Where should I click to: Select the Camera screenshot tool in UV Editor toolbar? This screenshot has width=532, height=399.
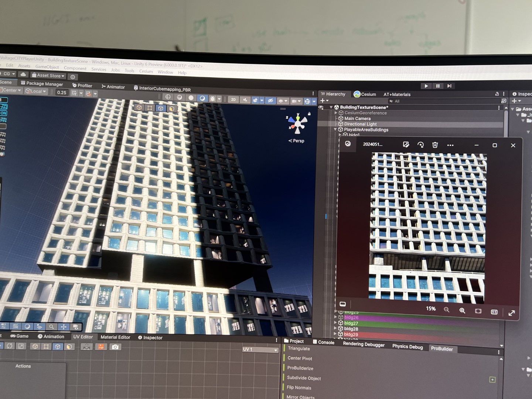[116, 347]
